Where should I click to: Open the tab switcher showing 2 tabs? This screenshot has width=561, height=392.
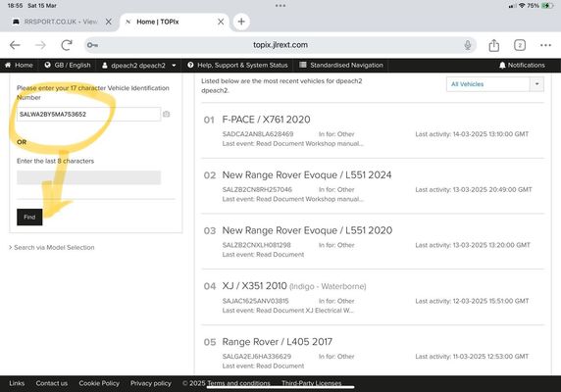click(520, 45)
